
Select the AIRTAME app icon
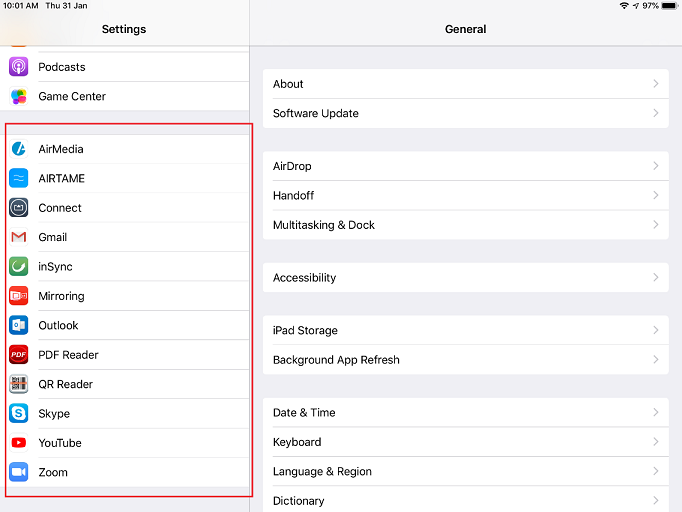[x=18, y=179]
